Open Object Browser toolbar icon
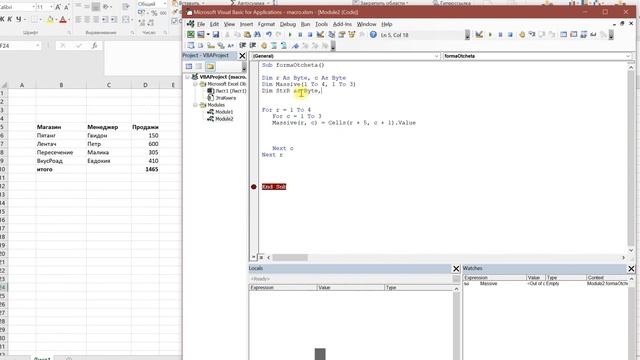640x360 pixels. 351,35
